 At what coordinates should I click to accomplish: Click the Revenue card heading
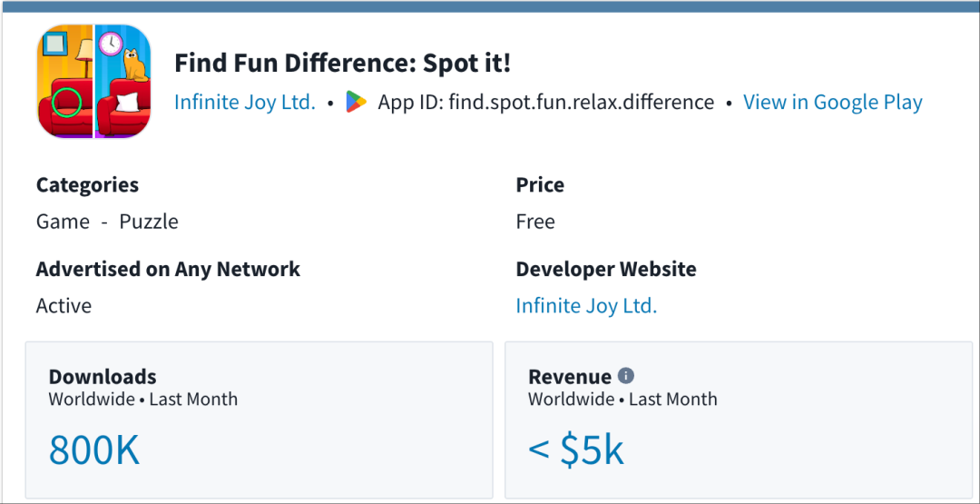click(570, 377)
